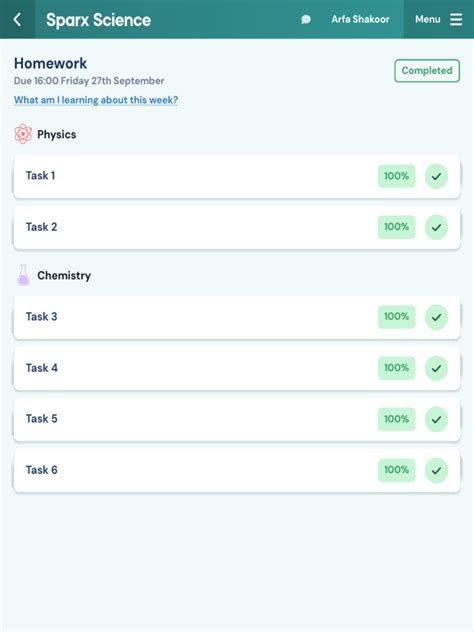Click Task 4 completion checkmark
The width and height of the screenshot is (474, 632).
[x=436, y=368]
